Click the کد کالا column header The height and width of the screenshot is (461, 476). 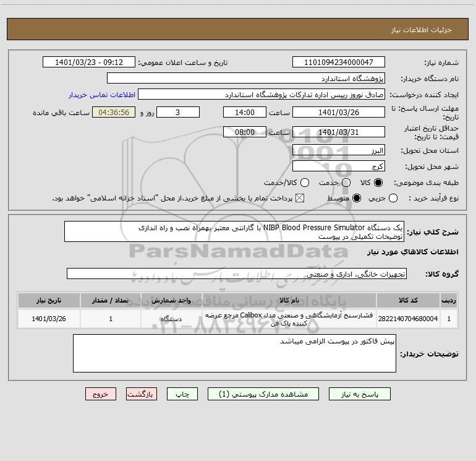[x=408, y=300]
